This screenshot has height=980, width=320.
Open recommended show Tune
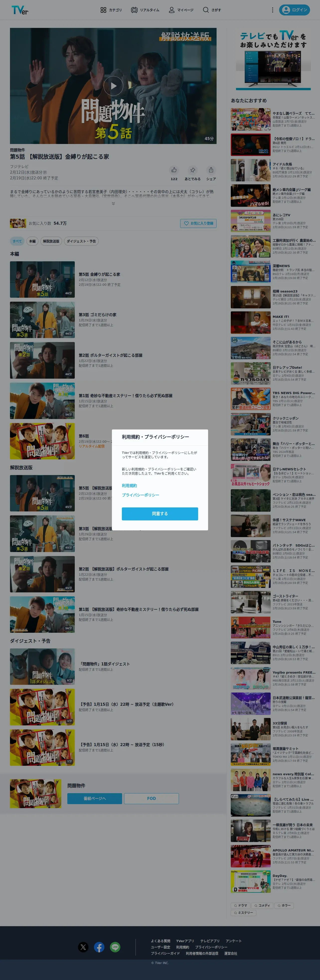pyautogui.click(x=273, y=628)
